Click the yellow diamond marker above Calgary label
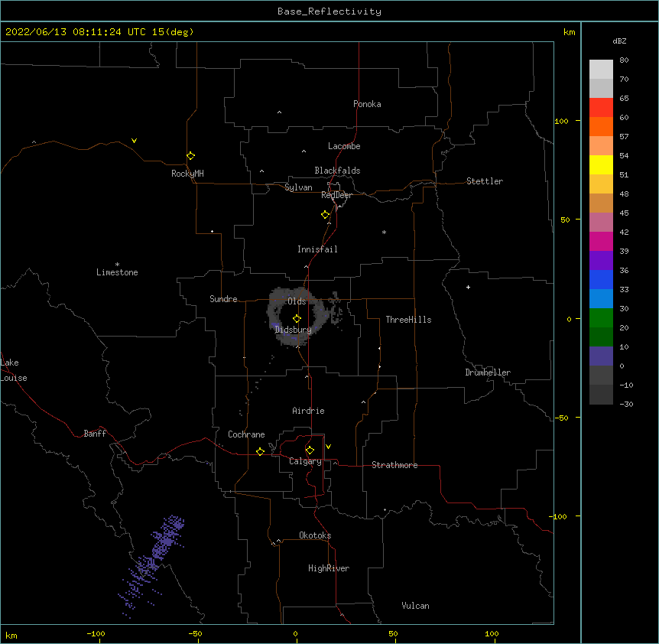The image size is (659, 644). tap(310, 450)
